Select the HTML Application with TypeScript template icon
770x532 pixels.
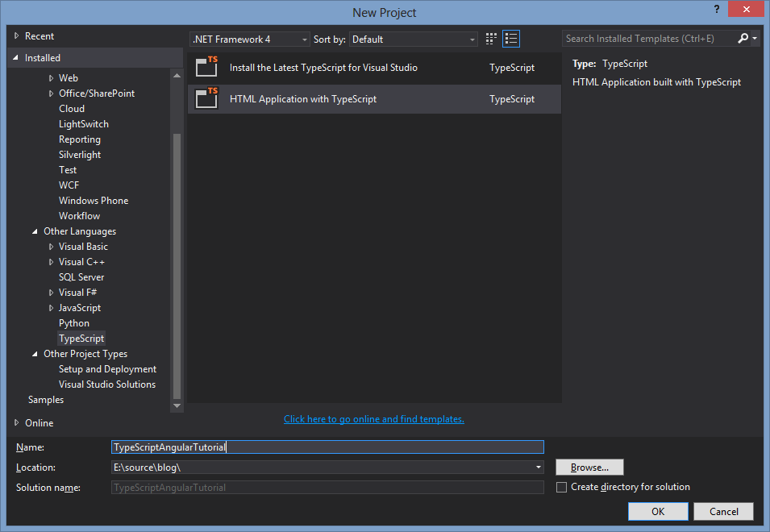pos(206,99)
